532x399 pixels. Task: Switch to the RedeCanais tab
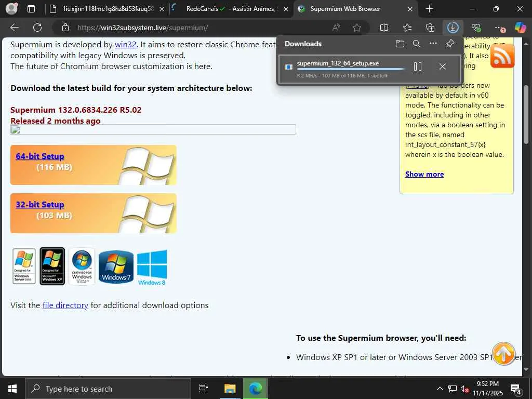coord(231,9)
